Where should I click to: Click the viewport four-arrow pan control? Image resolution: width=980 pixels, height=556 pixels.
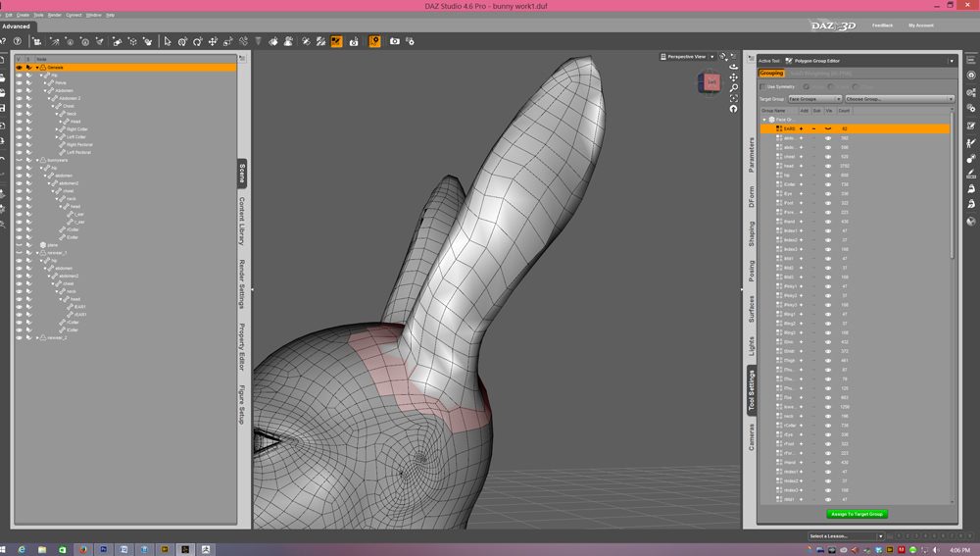734,77
